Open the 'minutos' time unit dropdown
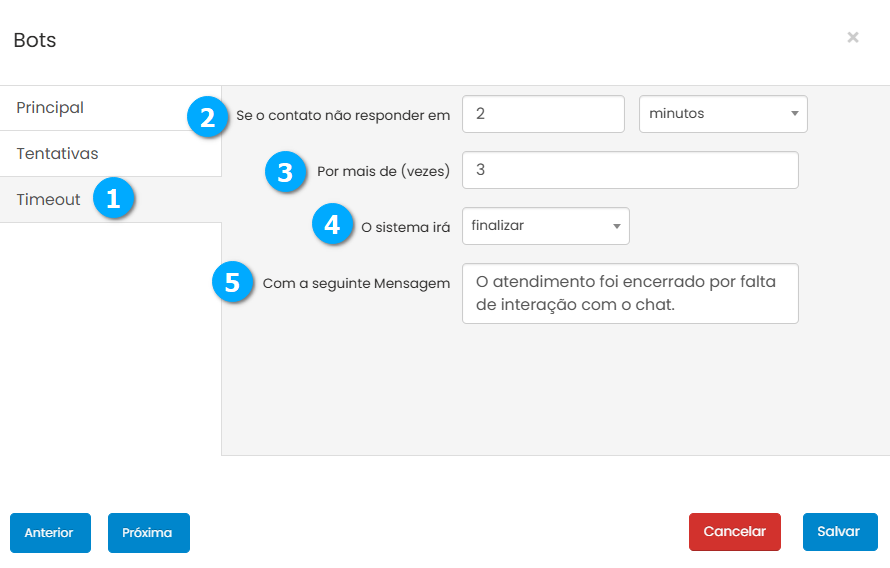890x568 pixels. [x=722, y=114]
